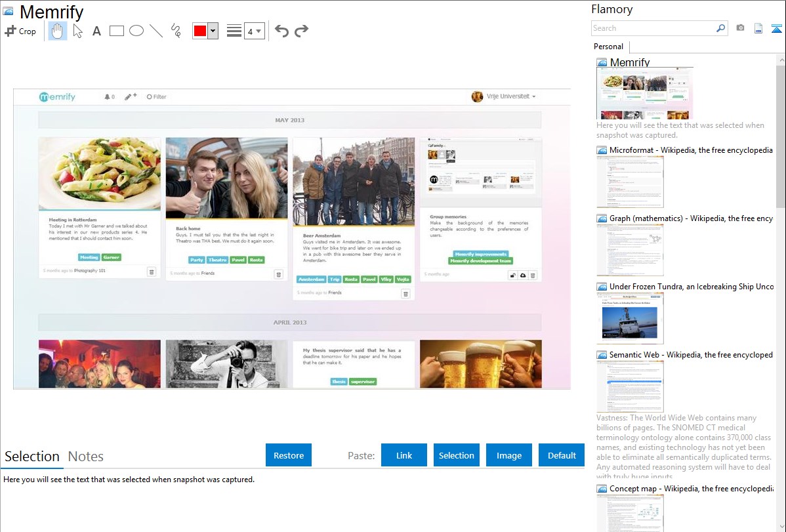Click the red color swatch

point(200,31)
